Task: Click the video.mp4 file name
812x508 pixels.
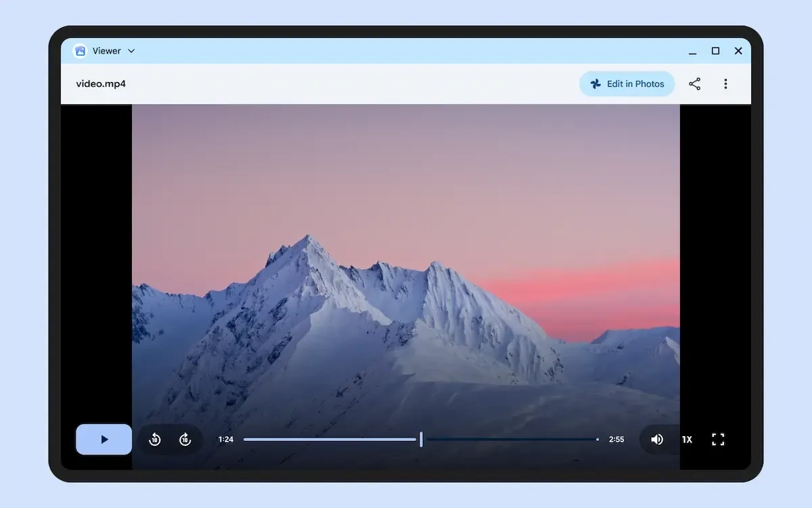Action: (101, 84)
